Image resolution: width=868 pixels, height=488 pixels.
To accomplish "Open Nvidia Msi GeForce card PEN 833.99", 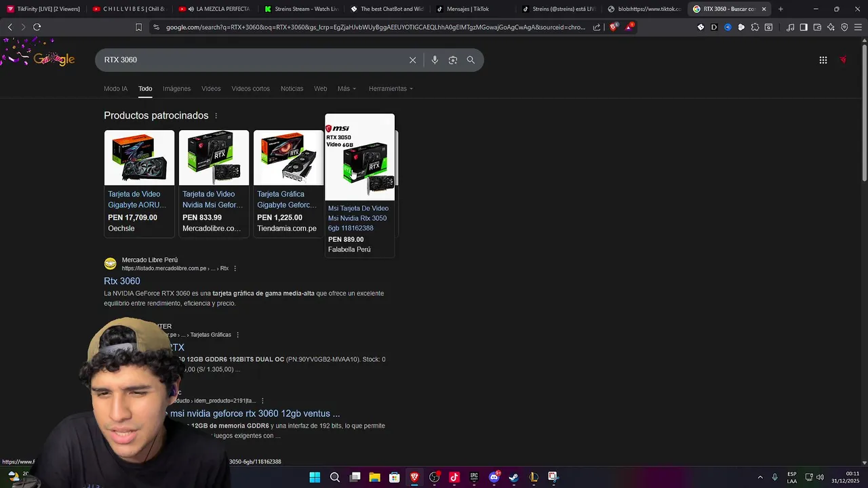I will 214,183.
